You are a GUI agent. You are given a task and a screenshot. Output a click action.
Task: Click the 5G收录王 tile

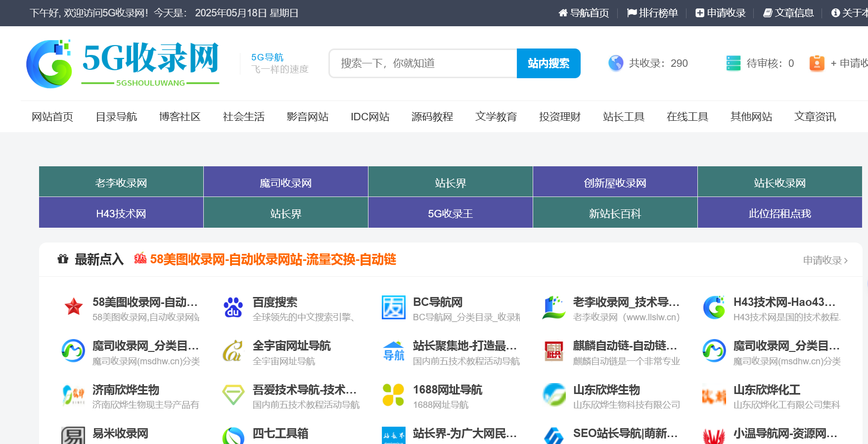[451, 213]
